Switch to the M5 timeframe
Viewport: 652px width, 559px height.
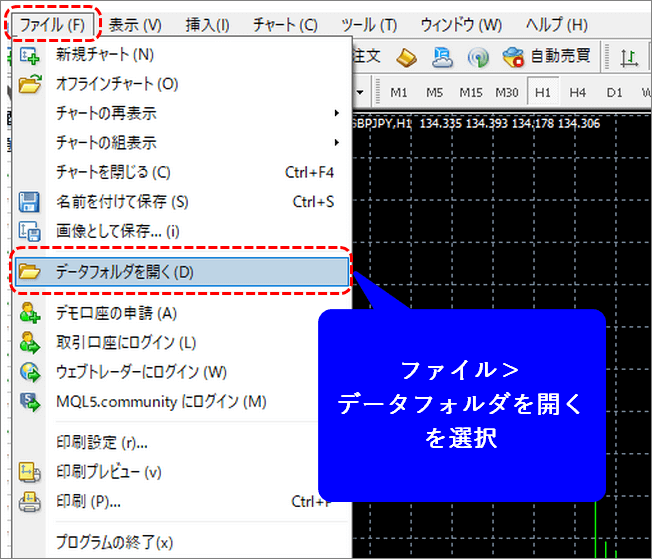click(435, 92)
